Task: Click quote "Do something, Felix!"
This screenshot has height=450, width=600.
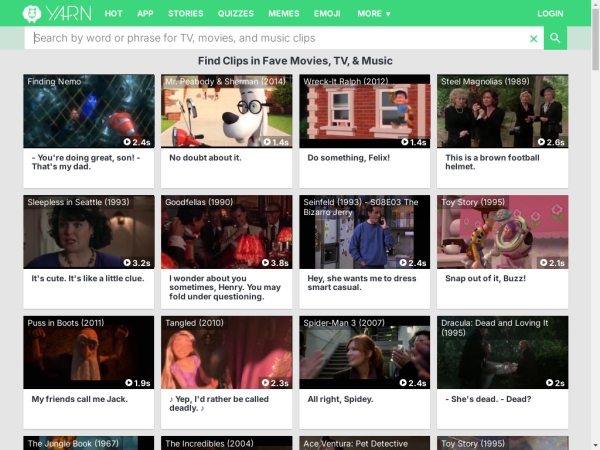Action: (x=349, y=158)
